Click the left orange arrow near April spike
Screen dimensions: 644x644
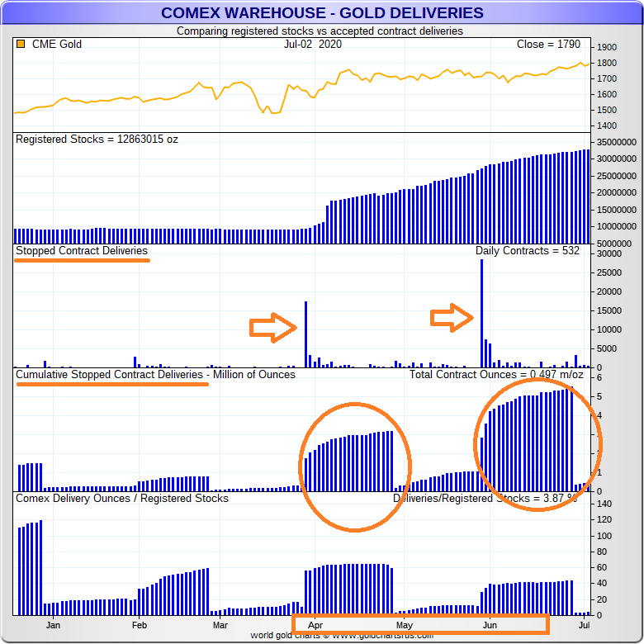[273, 328]
